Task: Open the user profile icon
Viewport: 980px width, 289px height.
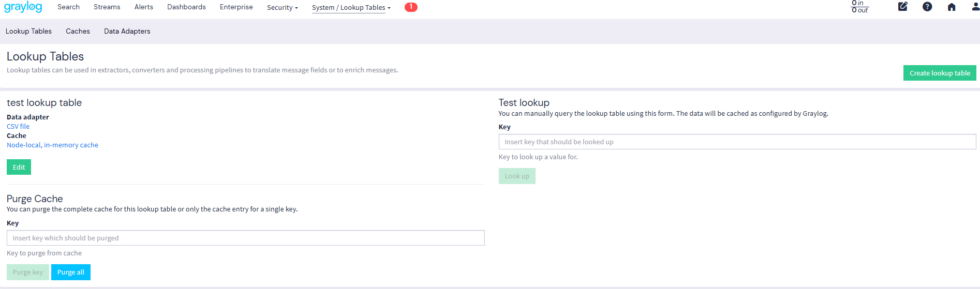Action: click(x=975, y=7)
